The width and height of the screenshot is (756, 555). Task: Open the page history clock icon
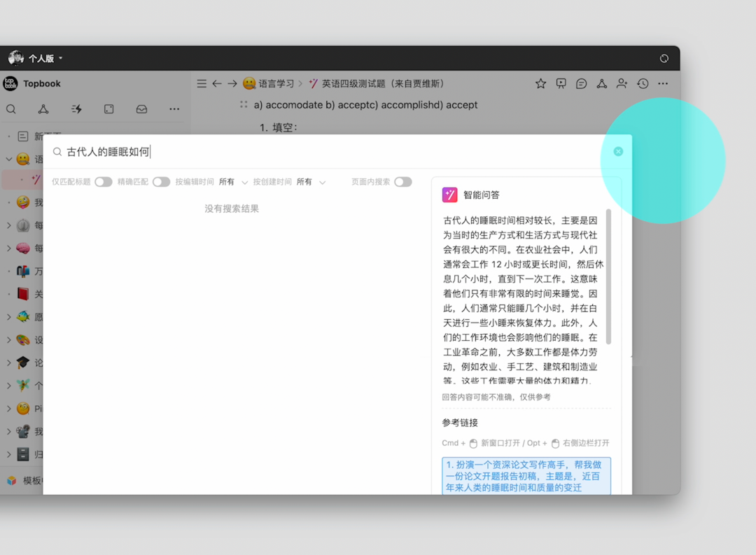[x=643, y=84]
